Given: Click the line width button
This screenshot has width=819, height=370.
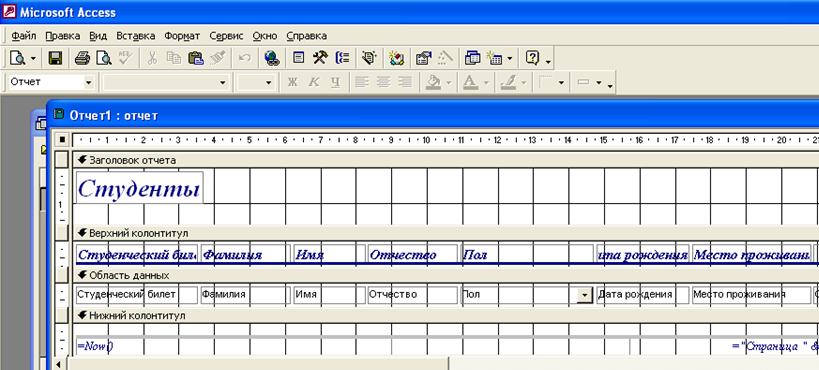Looking at the screenshot, I should point(546,82).
